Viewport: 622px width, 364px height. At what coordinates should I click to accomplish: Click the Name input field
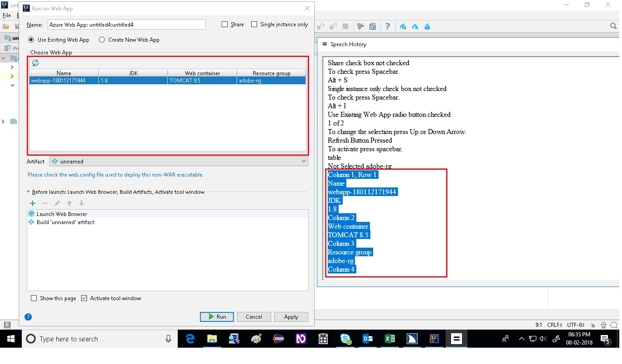pos(127,24)
